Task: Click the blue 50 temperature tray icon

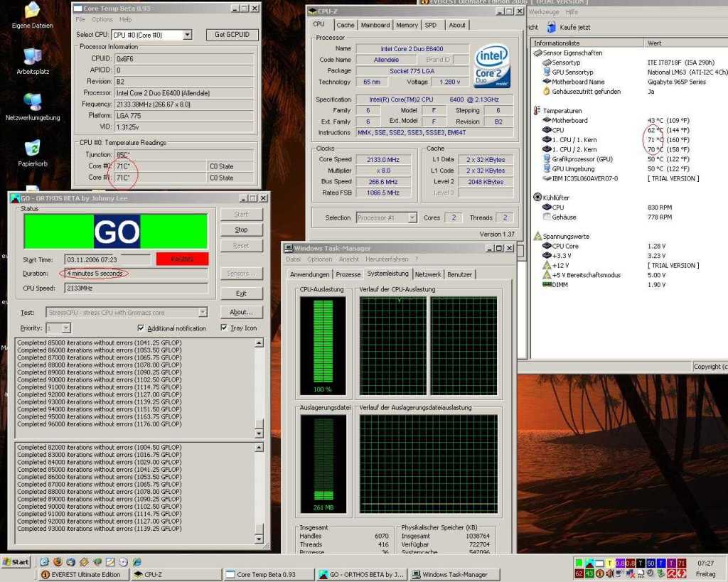Action: click(651, 563)
